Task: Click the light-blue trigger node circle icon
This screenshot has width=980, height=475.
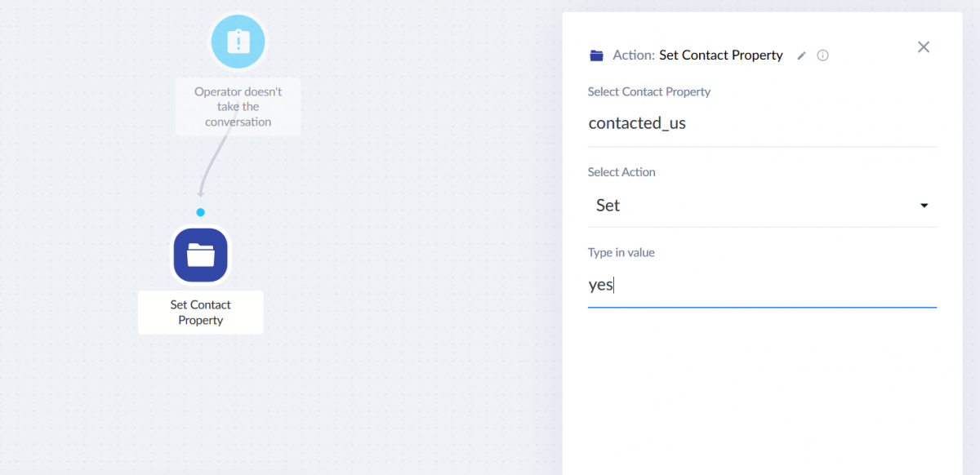Action: (238, 41)
